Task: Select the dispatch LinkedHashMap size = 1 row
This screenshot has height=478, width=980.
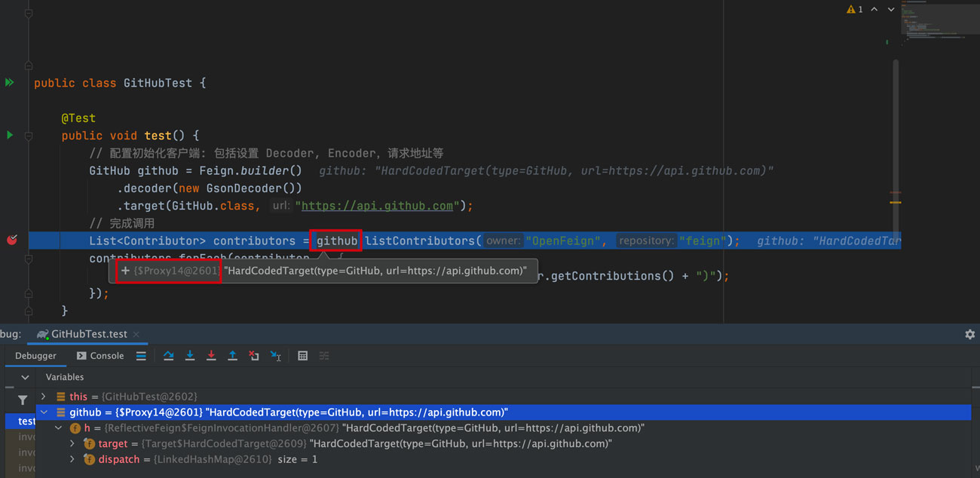Action: 504,459
